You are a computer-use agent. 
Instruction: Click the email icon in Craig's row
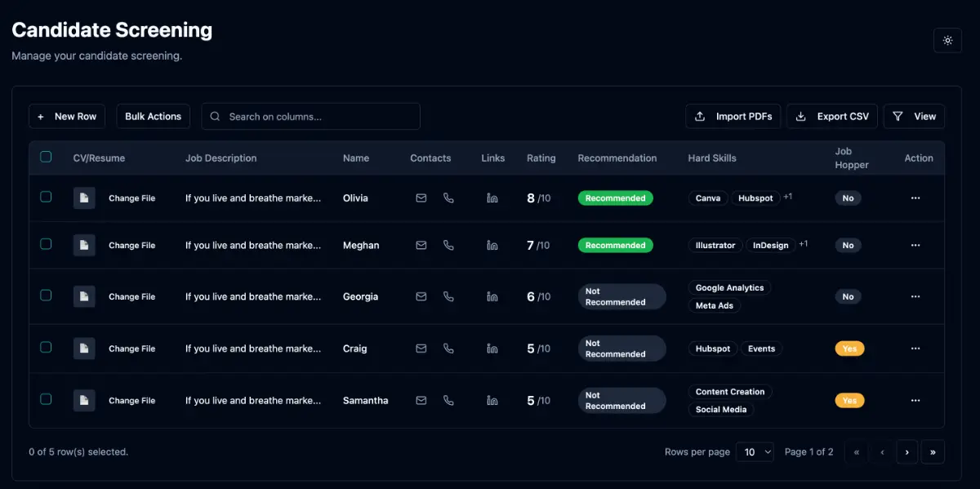point(421,349)
